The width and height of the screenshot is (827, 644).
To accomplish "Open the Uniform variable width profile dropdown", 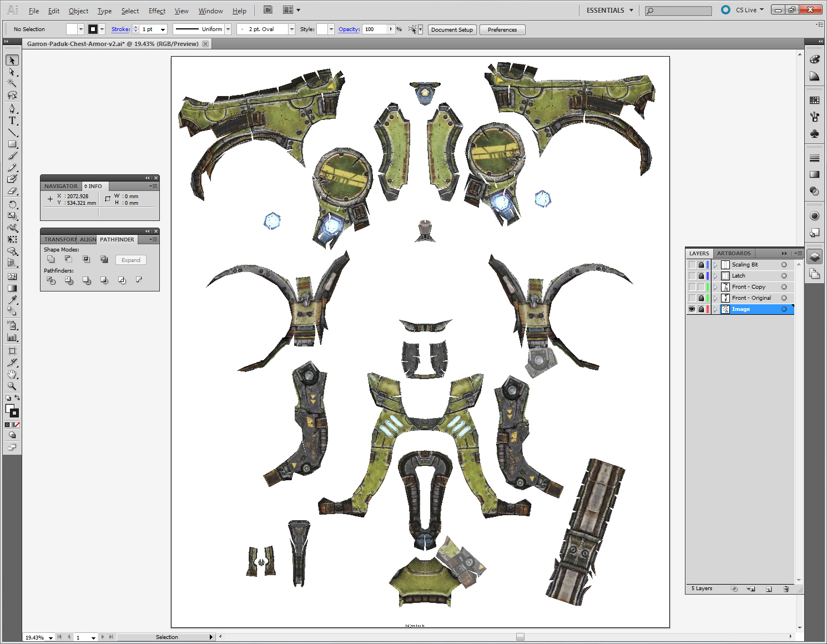I will coord(228,29).
